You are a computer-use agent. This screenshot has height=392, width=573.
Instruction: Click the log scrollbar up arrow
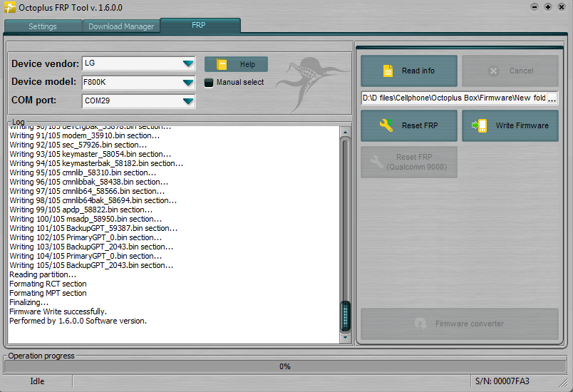click(x=345, y=132)
